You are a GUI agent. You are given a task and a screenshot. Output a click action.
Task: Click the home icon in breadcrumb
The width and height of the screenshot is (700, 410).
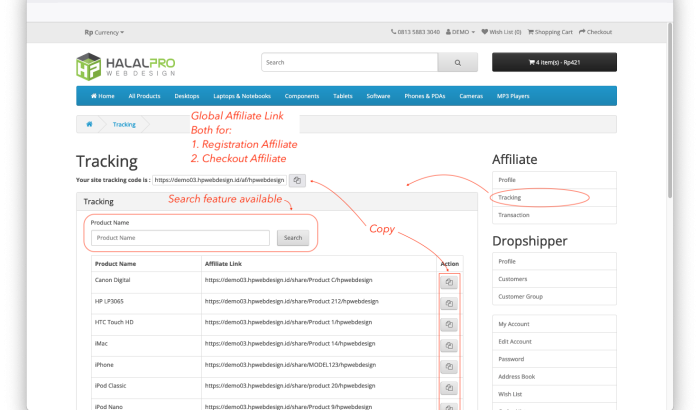tap(90, 124)
